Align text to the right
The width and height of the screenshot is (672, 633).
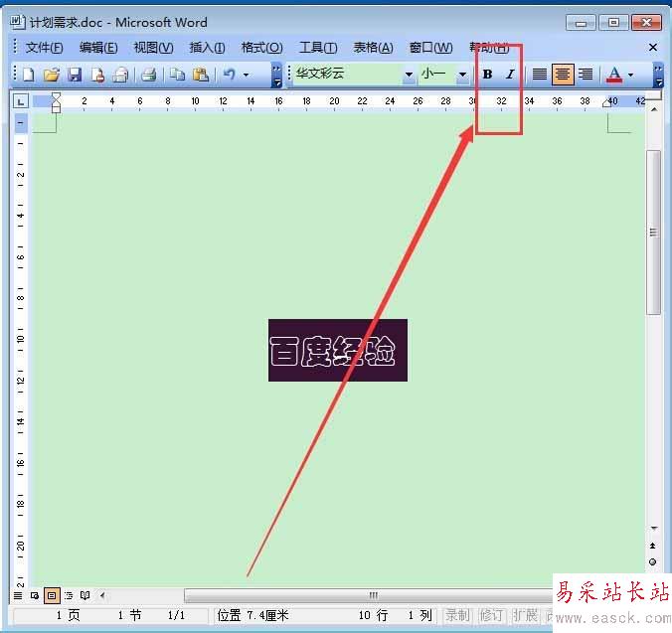[x=586, y=75]
